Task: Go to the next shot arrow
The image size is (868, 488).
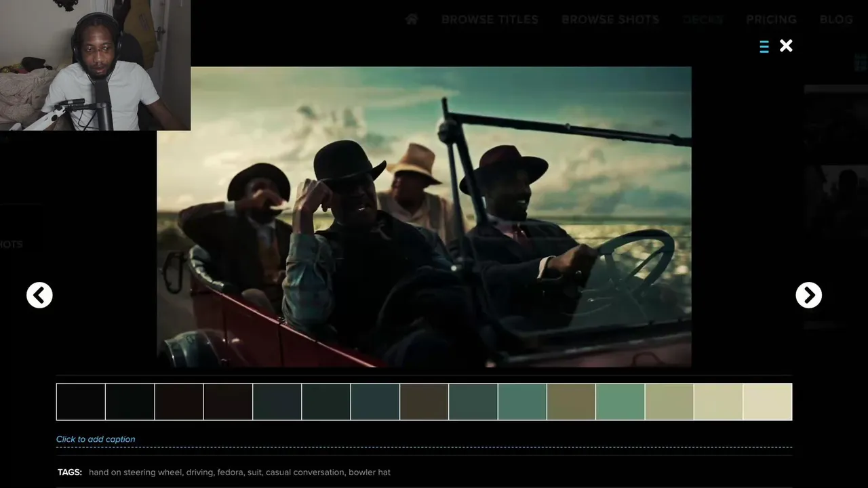Action: pyautogui.click(x=808, y=295)
